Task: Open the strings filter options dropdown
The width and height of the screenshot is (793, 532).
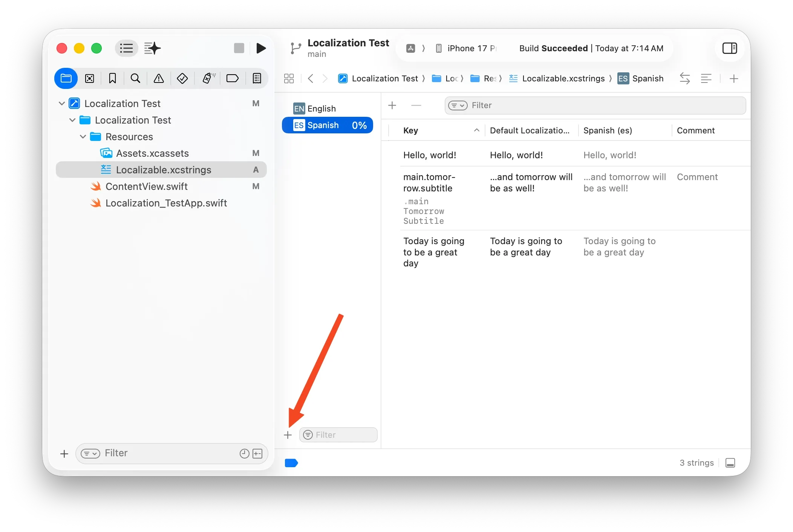Action: [458, 105]
